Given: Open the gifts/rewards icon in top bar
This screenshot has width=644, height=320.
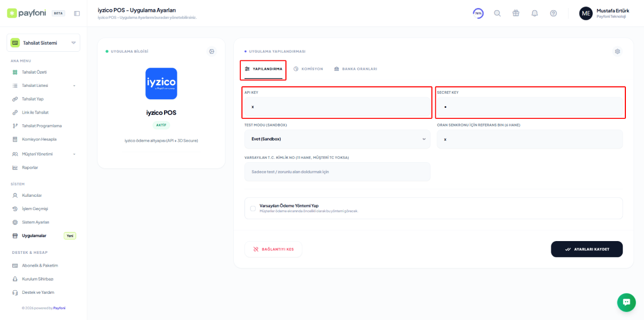Looking at the screenshot, I should point(516,13).
